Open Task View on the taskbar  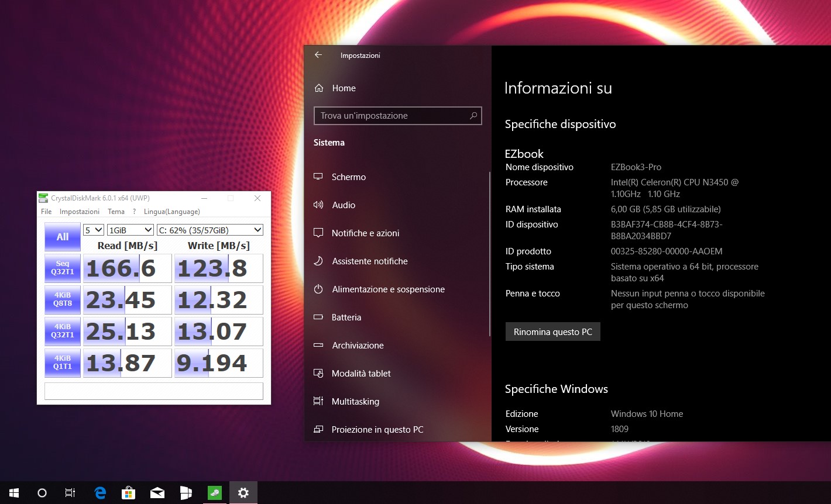pos(70,493)
